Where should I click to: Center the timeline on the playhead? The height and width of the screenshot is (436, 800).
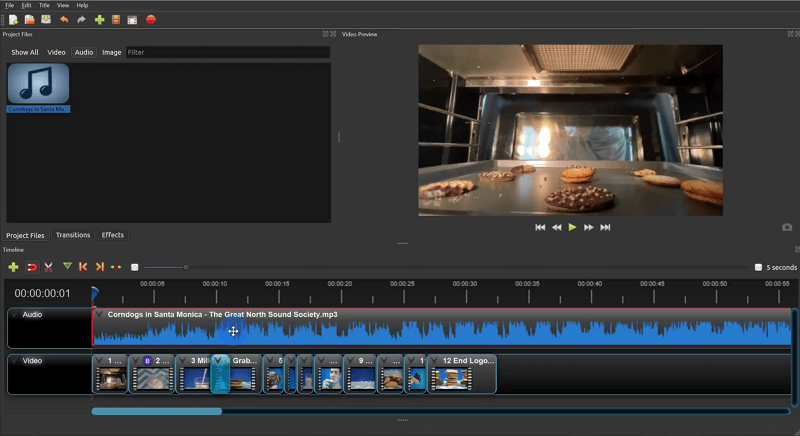[x=116, y=267]
